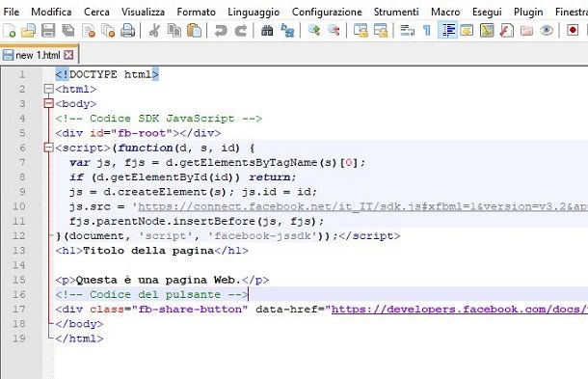
Task: Open the Modifica menu
Action: tap(51, 12)
